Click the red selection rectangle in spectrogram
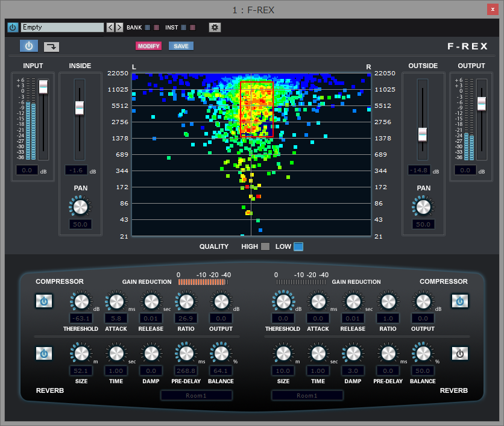The image size is (504, 426). pos(257,109)
